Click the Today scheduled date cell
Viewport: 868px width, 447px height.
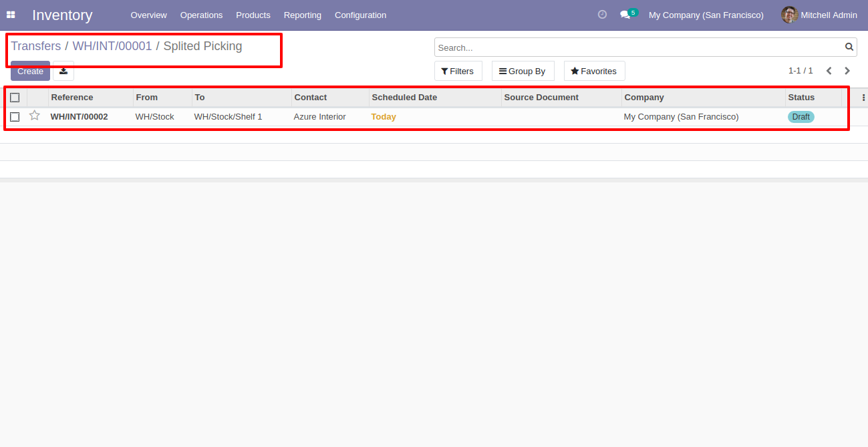(384, 117)
